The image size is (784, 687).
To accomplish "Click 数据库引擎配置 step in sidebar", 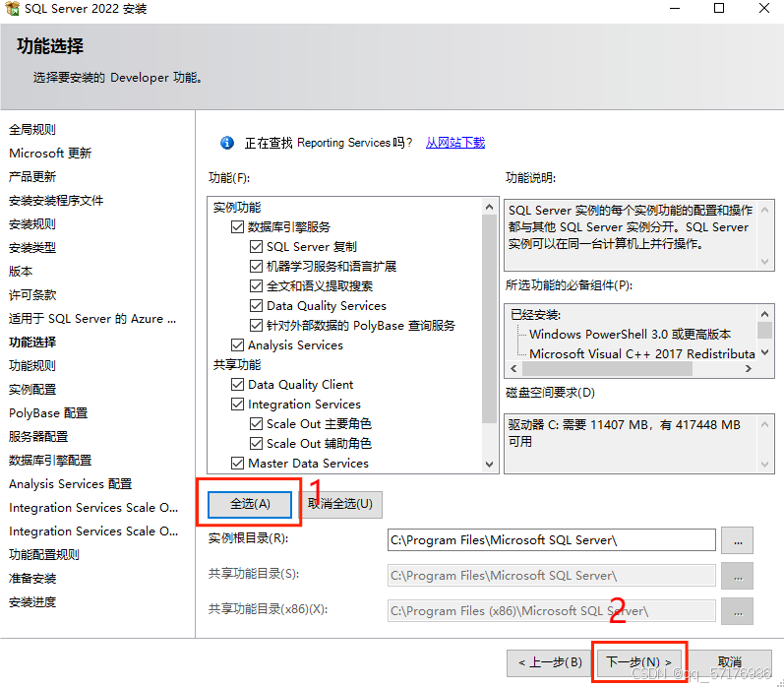I will coord(50,461).
